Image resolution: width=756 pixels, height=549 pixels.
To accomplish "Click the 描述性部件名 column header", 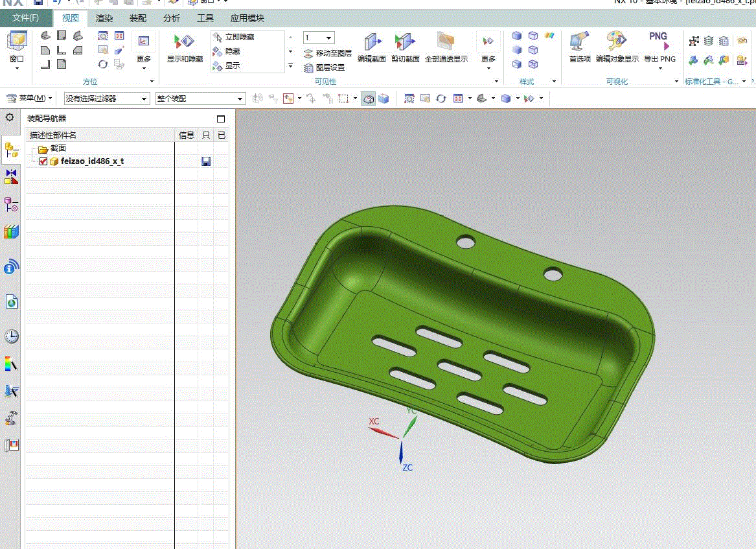I will click(x=100, y=135).
